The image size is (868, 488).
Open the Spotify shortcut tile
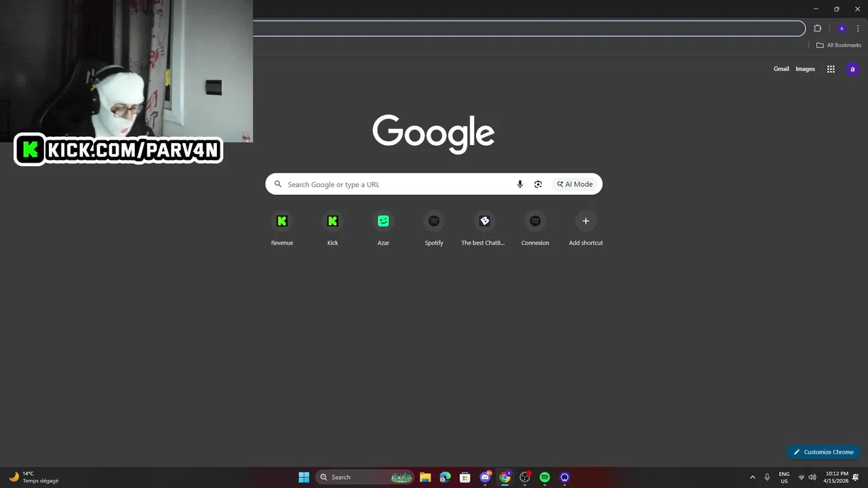[434, 228]
